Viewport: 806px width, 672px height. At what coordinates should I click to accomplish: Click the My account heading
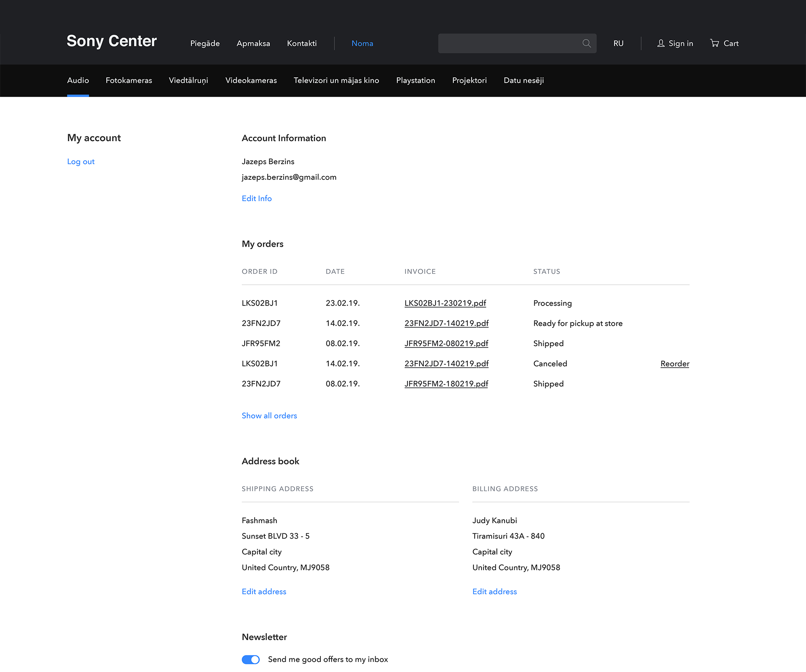[x=94, y=138]
